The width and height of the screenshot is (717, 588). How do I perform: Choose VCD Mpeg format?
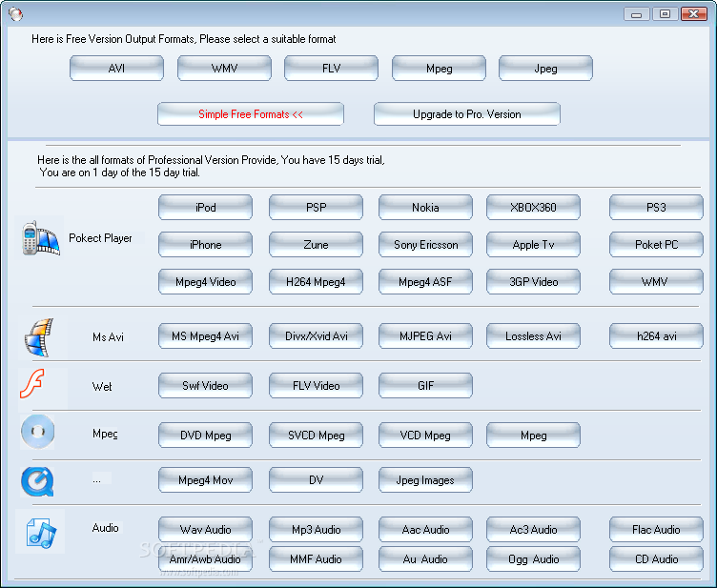425,436
